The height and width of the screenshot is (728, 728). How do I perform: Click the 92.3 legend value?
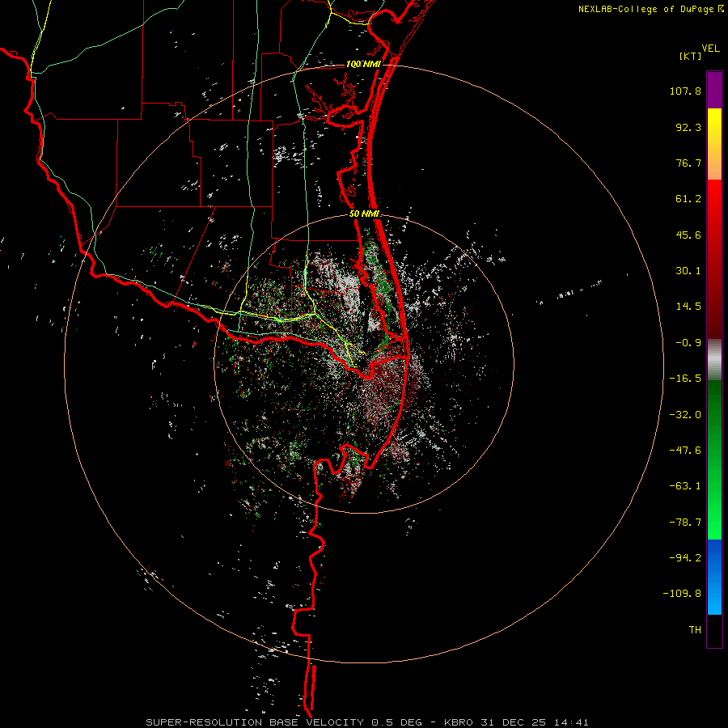pyautogui.click(x=688, y=127)
